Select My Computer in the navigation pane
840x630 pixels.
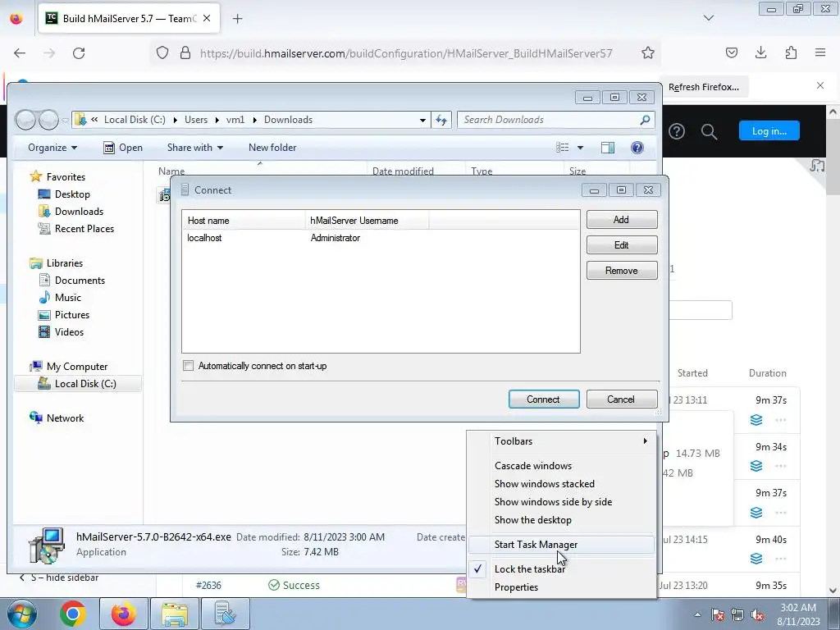coord(69,367)
